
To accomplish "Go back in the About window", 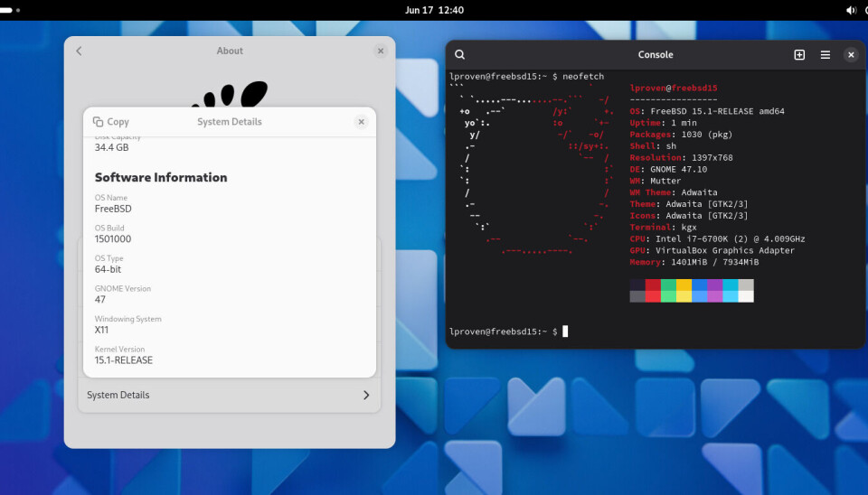I will coord(79,51).
